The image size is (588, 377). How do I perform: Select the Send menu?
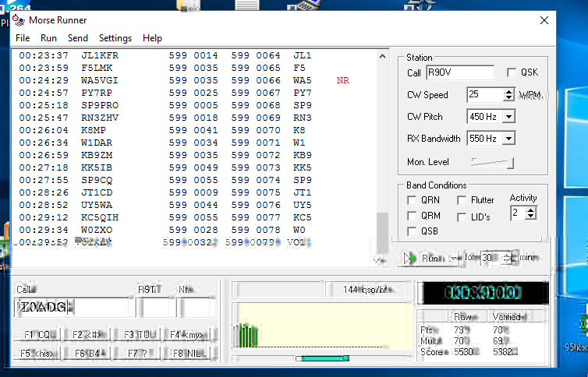pyautogui.click(x=78, y=38)
